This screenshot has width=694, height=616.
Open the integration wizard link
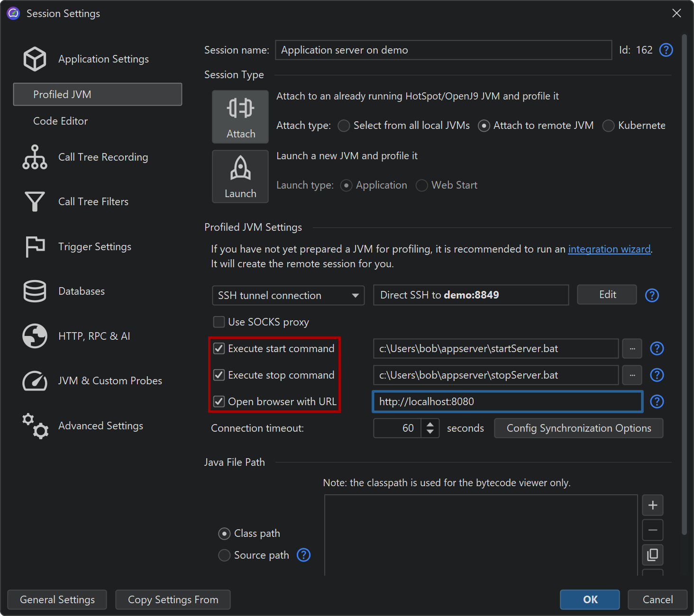(609, 249)
